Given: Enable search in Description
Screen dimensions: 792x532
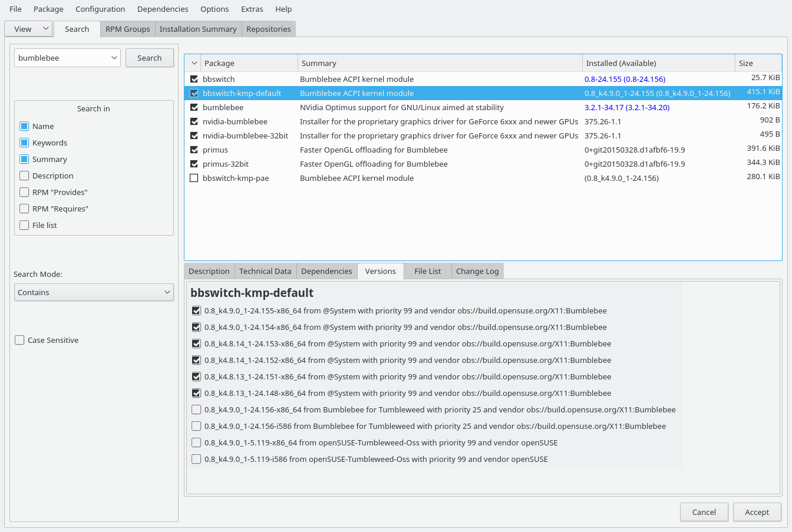Looking at the screenshot, I should (x=24, y=176).
